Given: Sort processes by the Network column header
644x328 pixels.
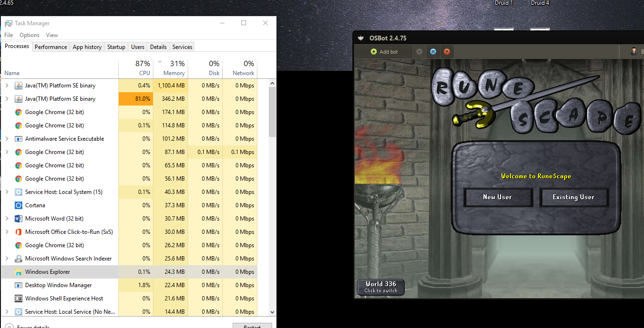Looking at the screenshot, I should tap(240, 68).
